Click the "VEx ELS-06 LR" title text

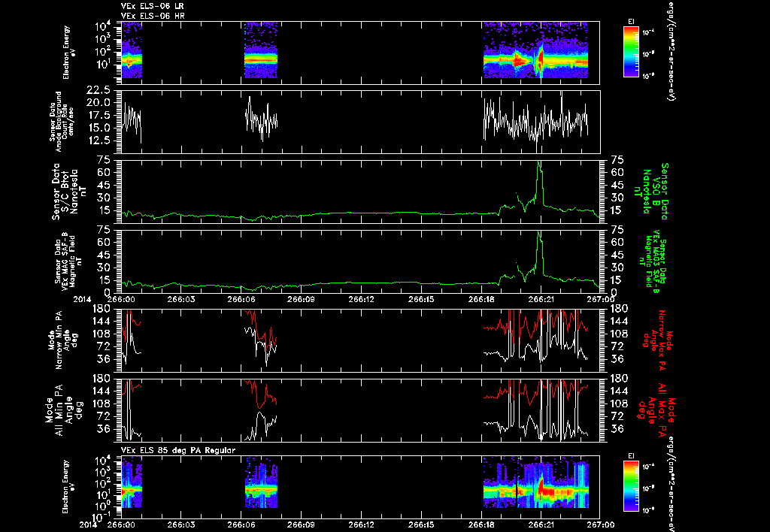pos(152,6)
